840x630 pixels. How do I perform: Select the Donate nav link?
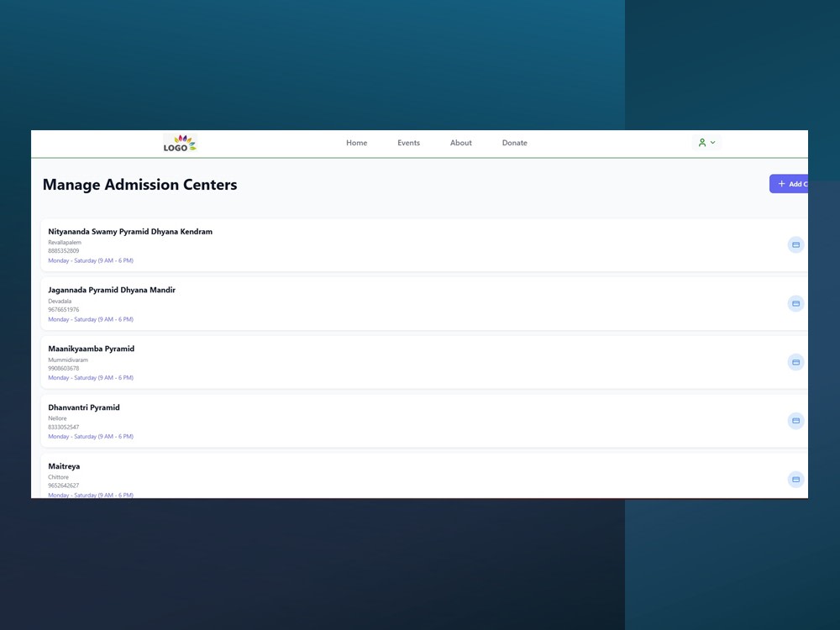[x=514, y=143]
